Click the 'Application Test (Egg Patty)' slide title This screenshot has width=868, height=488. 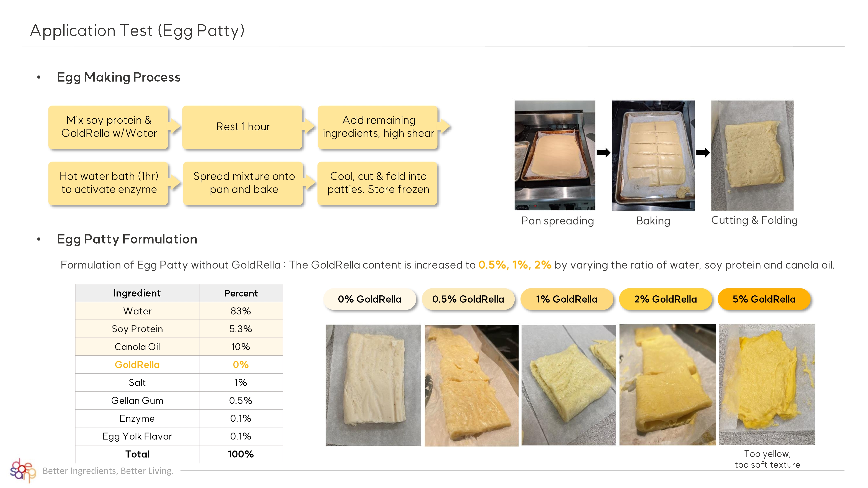tap(137, 31)
